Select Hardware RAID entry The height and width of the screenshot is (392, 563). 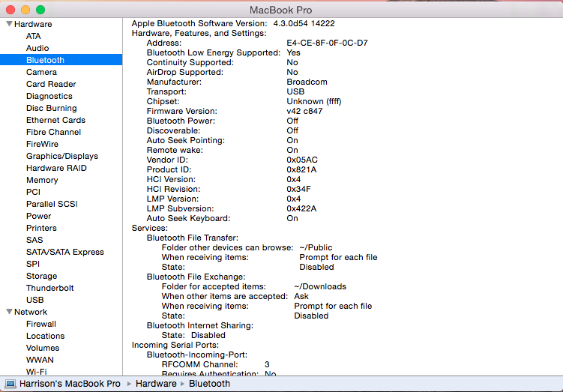point(56,168)
